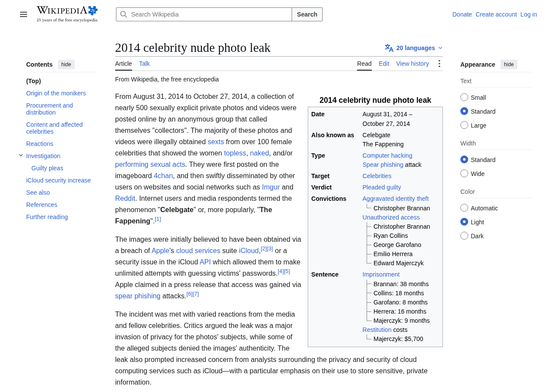Go to References section
558x392 pixels.
pyautogui.click(x=42, y=205)
